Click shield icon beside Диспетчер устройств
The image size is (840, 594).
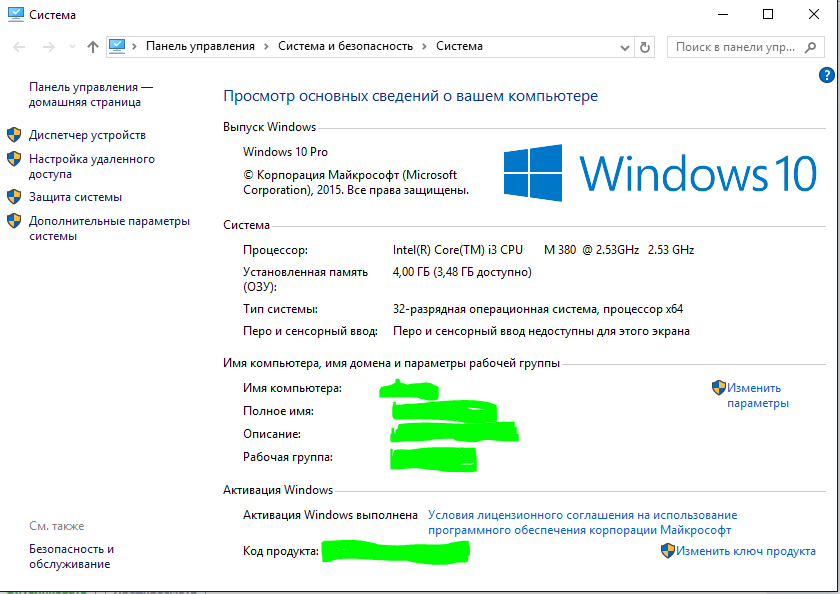14,134
